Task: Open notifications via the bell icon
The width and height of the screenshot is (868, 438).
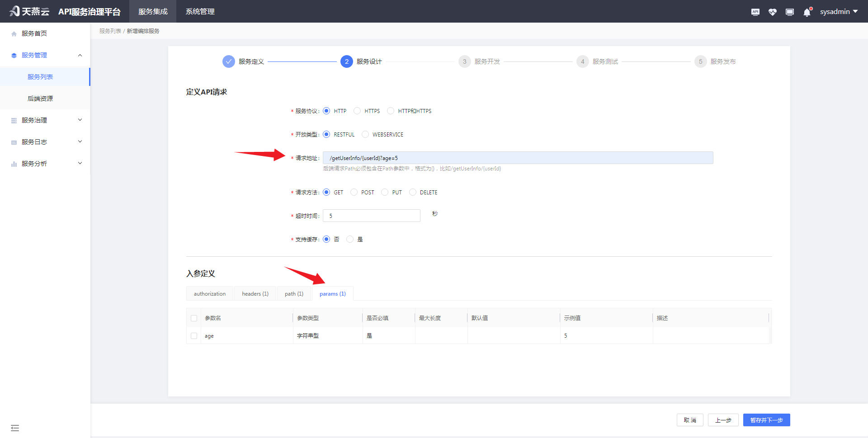Action: (x=807, y=12)
